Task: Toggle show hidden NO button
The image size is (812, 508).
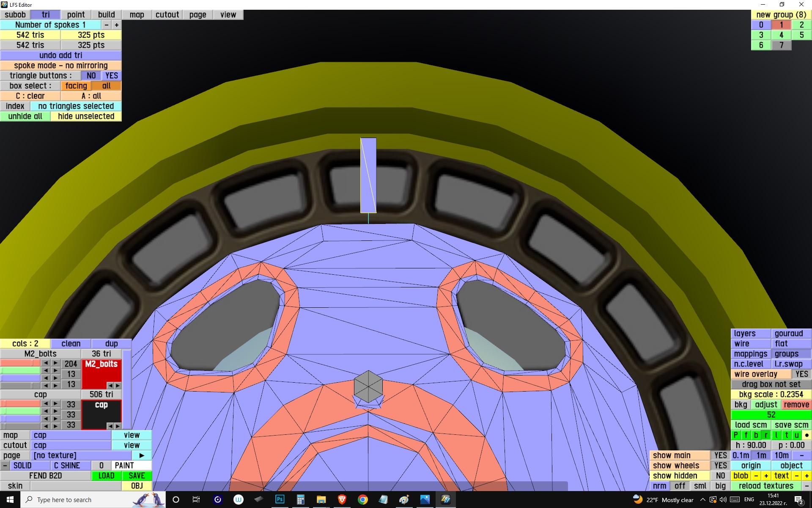Action: click(x=720, y=476)
